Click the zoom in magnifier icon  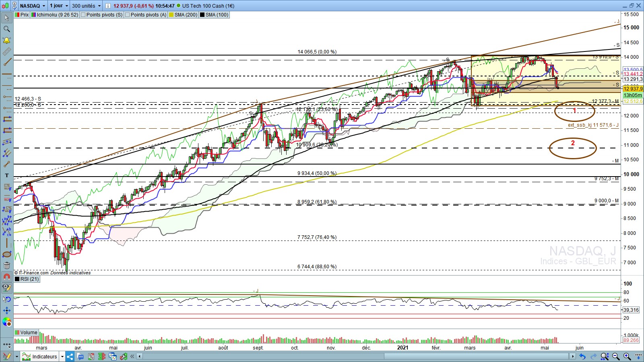pyautogui.click(x=627, y=356)
